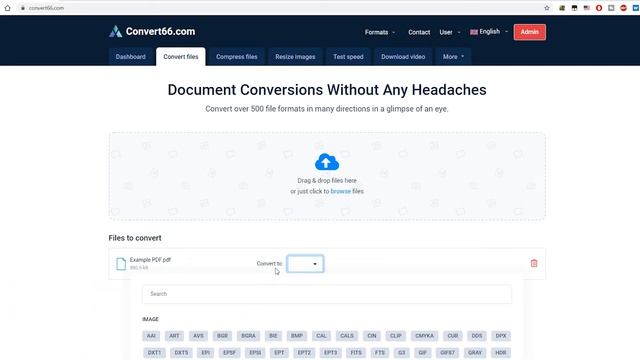Screen dimensions: 640x360
Task: Choose the EPSF format
Action: coord(229,352)
